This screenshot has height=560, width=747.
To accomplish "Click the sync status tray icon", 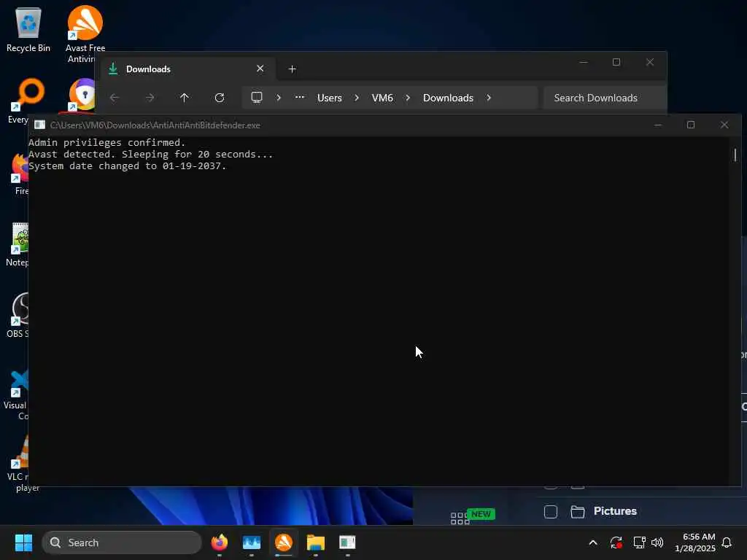I will point(616,542).
